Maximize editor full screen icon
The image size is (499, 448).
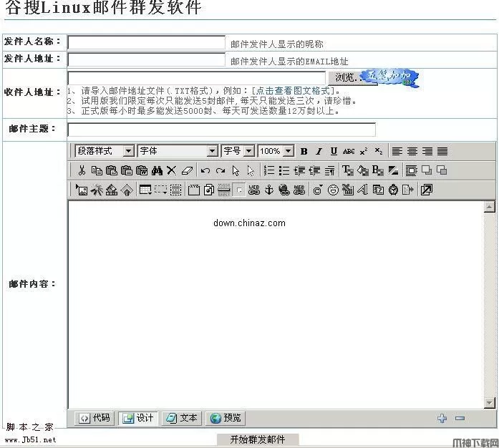coord(427,190)
